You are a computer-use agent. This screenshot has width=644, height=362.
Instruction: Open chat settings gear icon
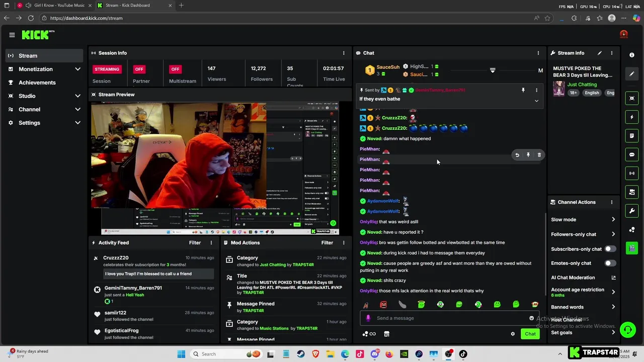pyautogui.click(x=513, y=334)
